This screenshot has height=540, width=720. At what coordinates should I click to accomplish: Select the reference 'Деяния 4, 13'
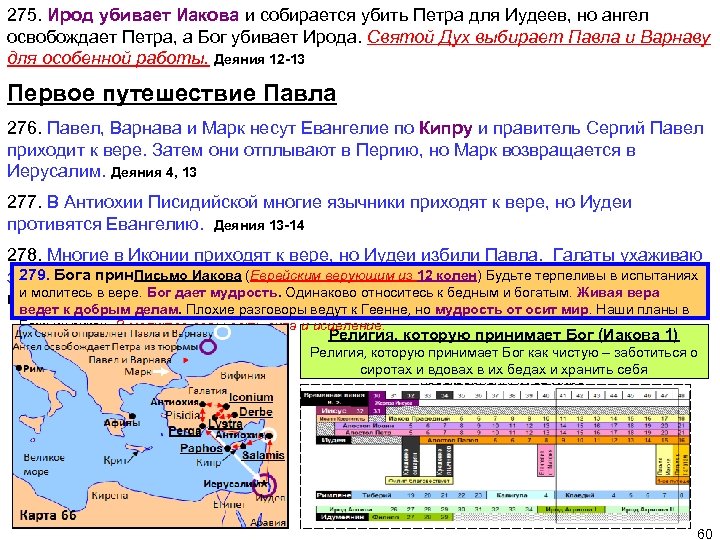click(x=154, y=172)
